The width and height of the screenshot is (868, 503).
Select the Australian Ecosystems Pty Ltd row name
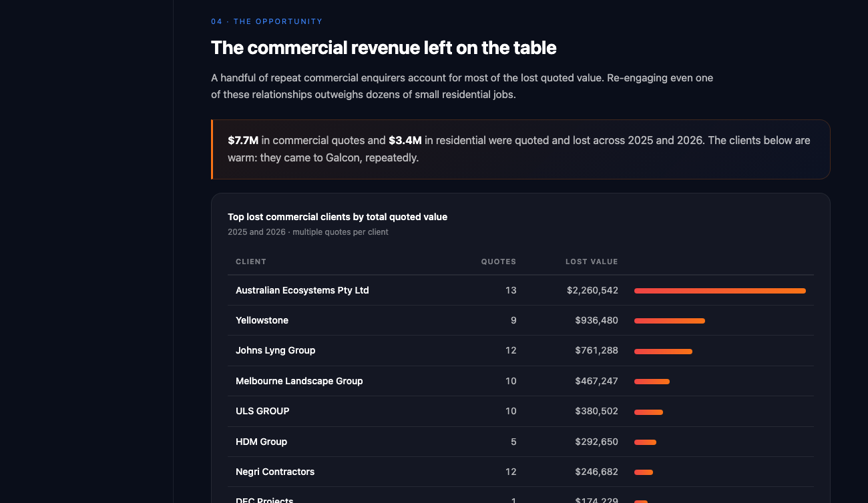302,290
